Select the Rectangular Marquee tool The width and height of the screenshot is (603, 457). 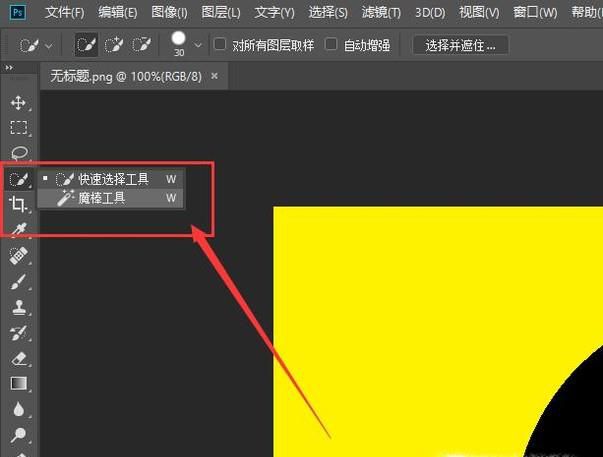point(18,127)
